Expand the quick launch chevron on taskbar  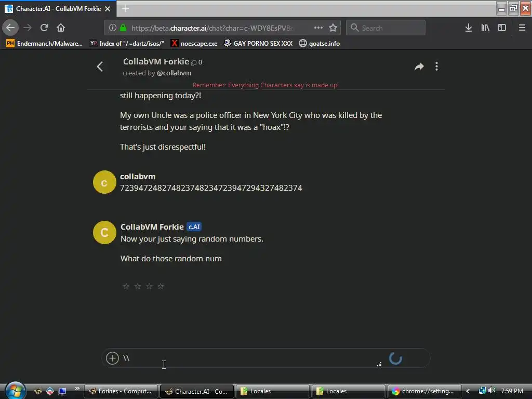(77, 388)
